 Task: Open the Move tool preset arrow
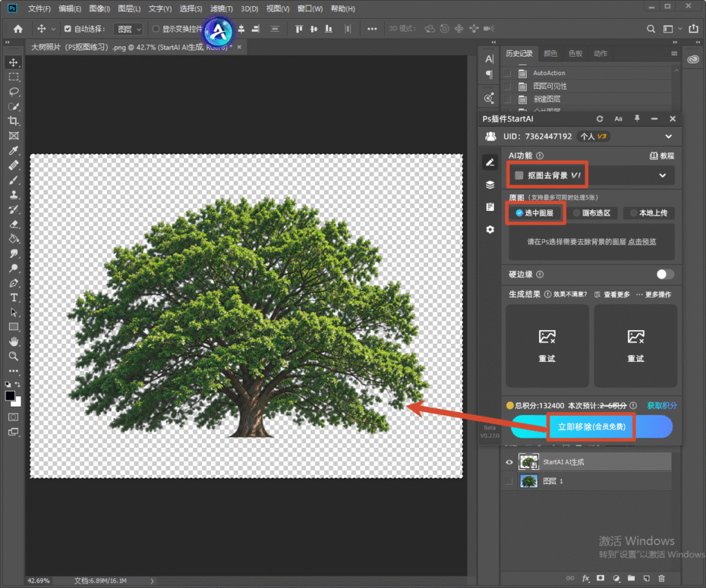tap(53, 29)
